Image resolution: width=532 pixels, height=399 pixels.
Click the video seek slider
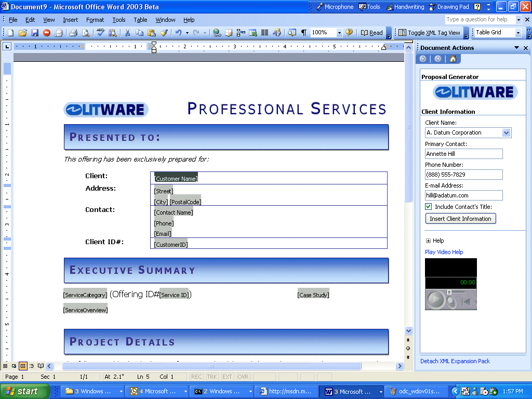pos(449,292)
